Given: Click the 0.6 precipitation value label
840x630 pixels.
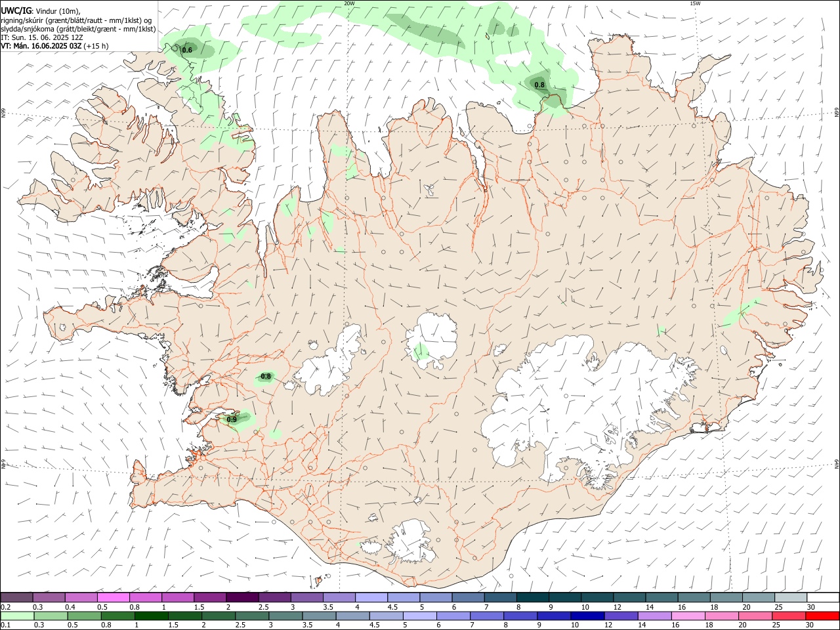Looking at the screenshot, I should 187,51.
